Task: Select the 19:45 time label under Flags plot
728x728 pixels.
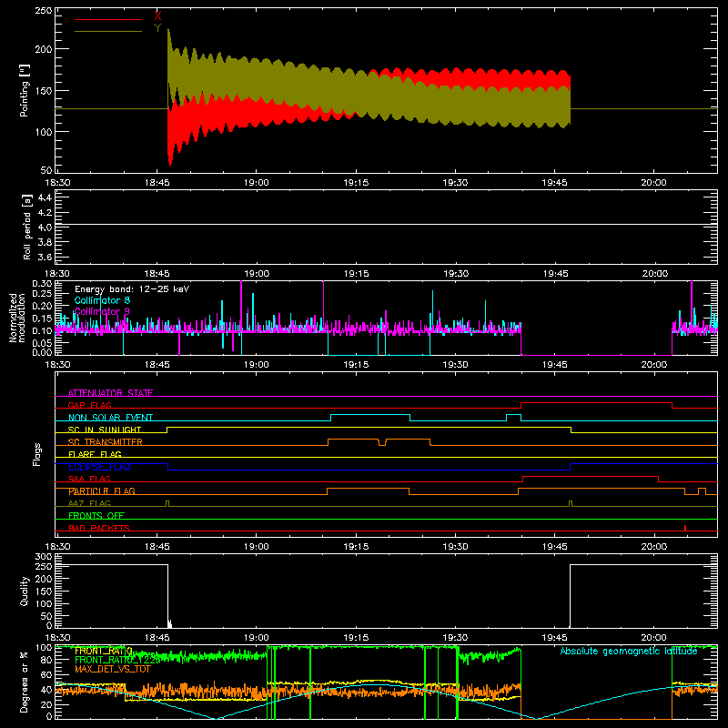Action: click(555, 547)
